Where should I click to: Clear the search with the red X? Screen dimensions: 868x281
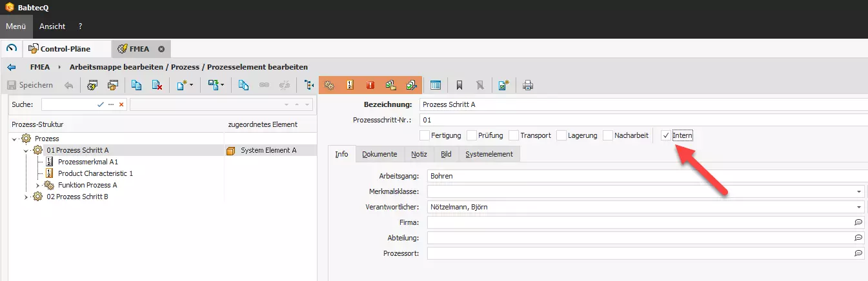coord(121,104)
